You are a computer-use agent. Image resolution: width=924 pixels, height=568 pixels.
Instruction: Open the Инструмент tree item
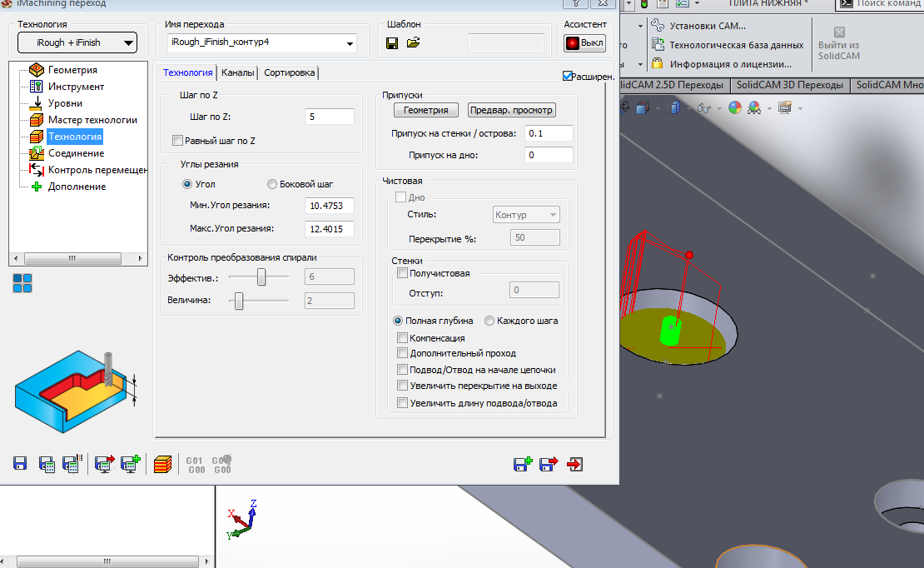coord(76,86)
